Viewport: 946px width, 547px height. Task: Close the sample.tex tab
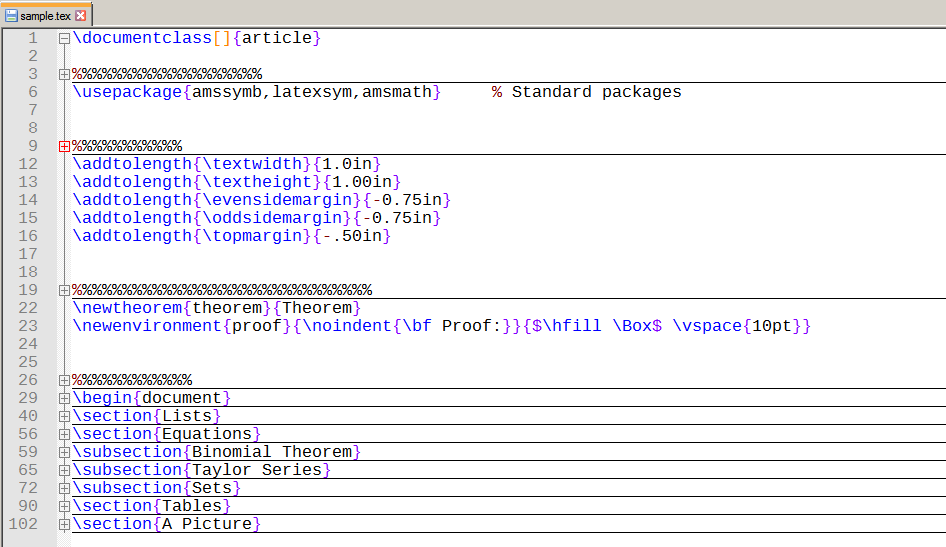[x=80, y=16]
